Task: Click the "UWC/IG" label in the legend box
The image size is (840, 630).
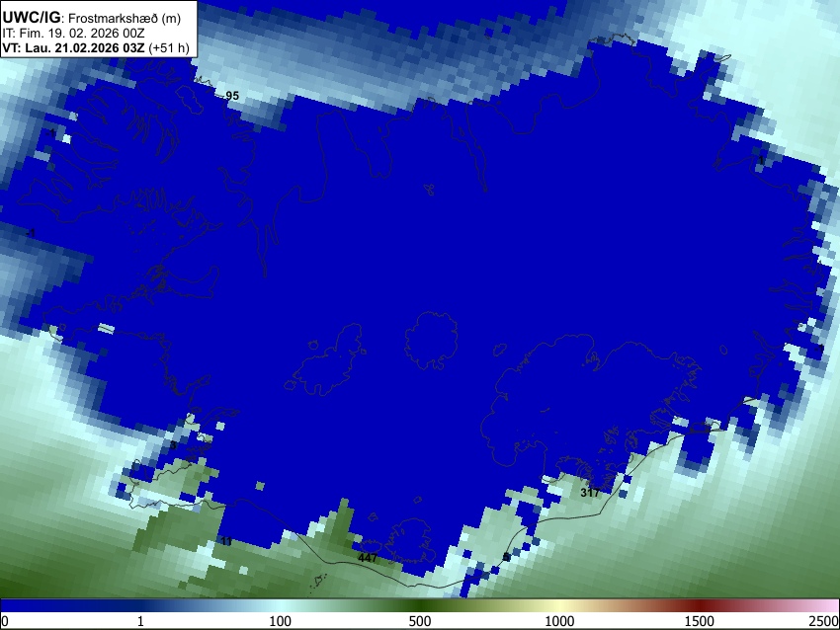Action: 31,18
